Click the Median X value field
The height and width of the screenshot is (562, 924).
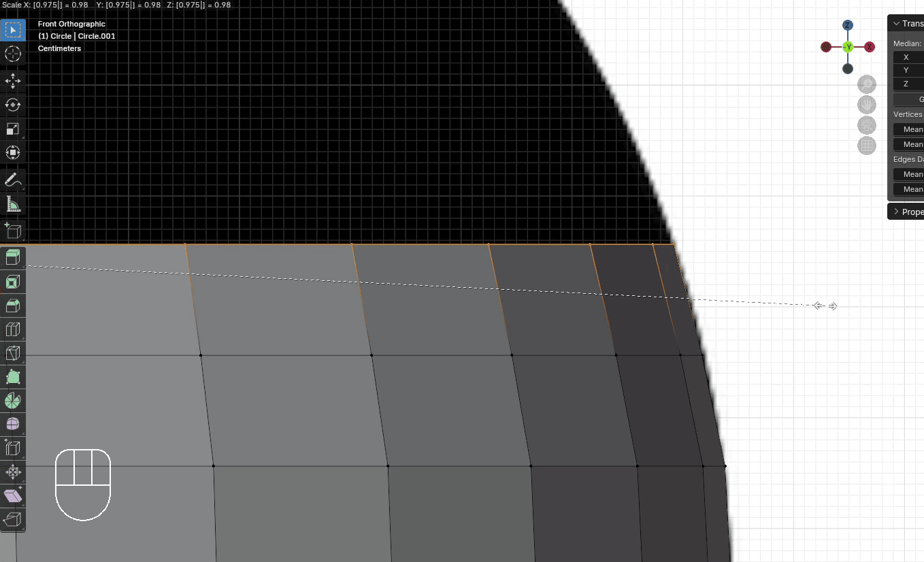pos(910,57)
